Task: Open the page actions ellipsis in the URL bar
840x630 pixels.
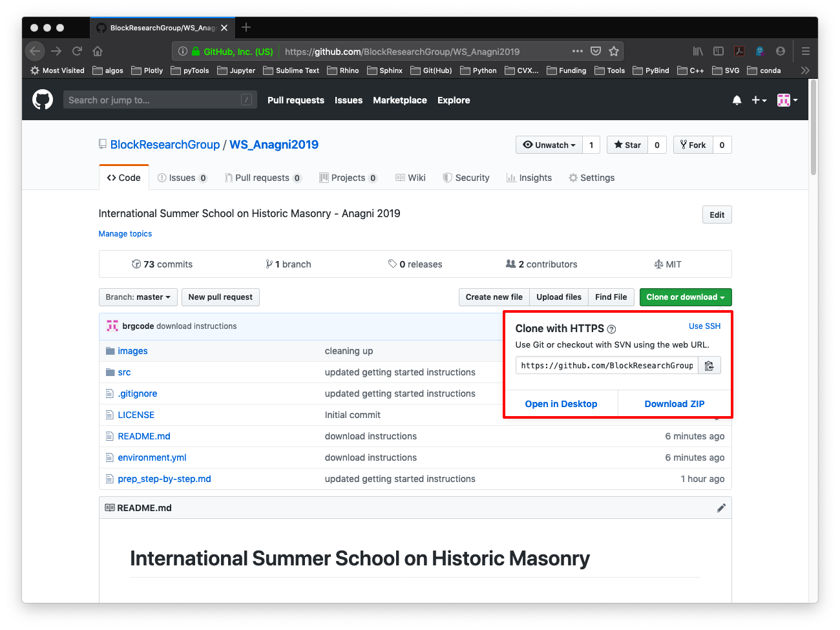Action: pos(578,51)
